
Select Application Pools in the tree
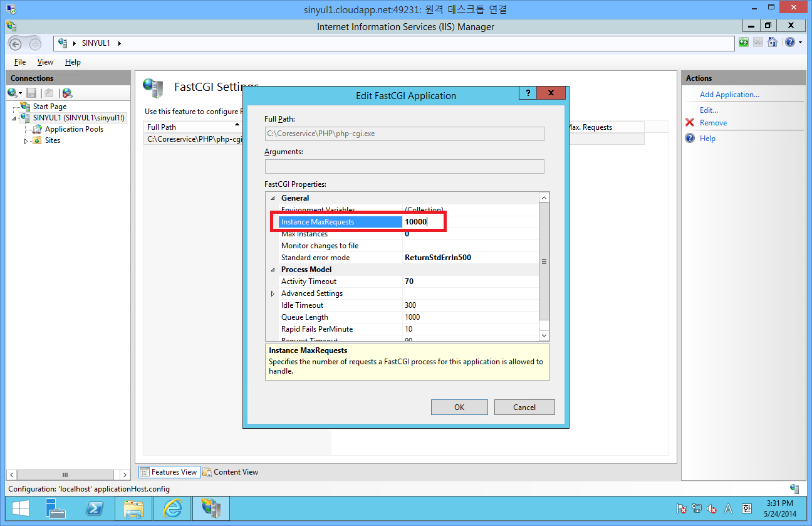point(74,129)
